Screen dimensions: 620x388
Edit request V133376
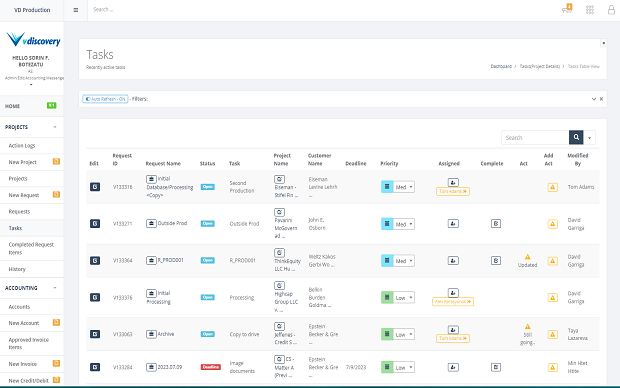tap(95, 297)
